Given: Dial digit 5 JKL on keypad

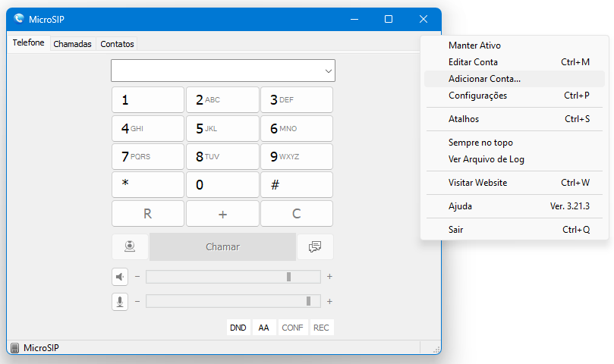Looking at the screenshot, I should (222, 128).
